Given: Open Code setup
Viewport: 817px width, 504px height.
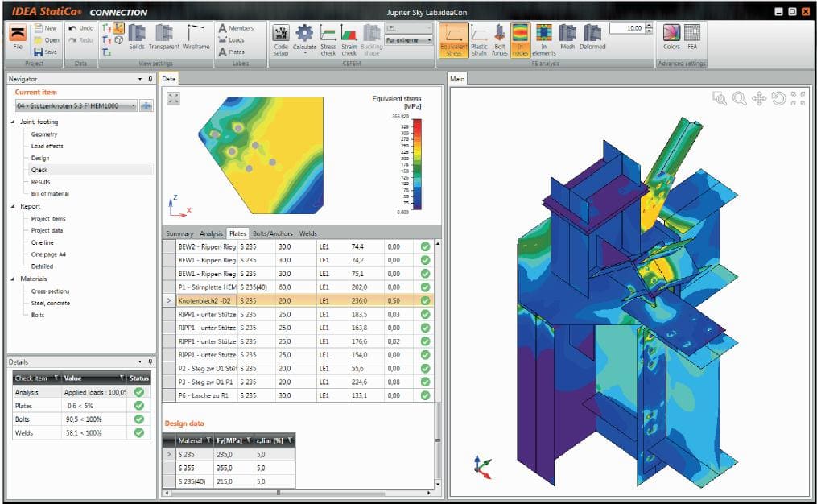Looking at the screenshot, I should pyautogui.click(x=281, y=40).
